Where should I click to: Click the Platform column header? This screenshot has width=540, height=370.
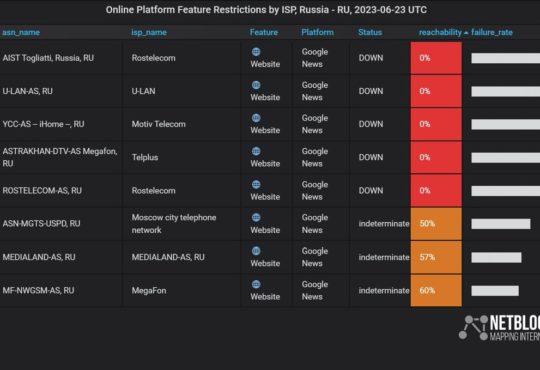(x=317, y=32)
